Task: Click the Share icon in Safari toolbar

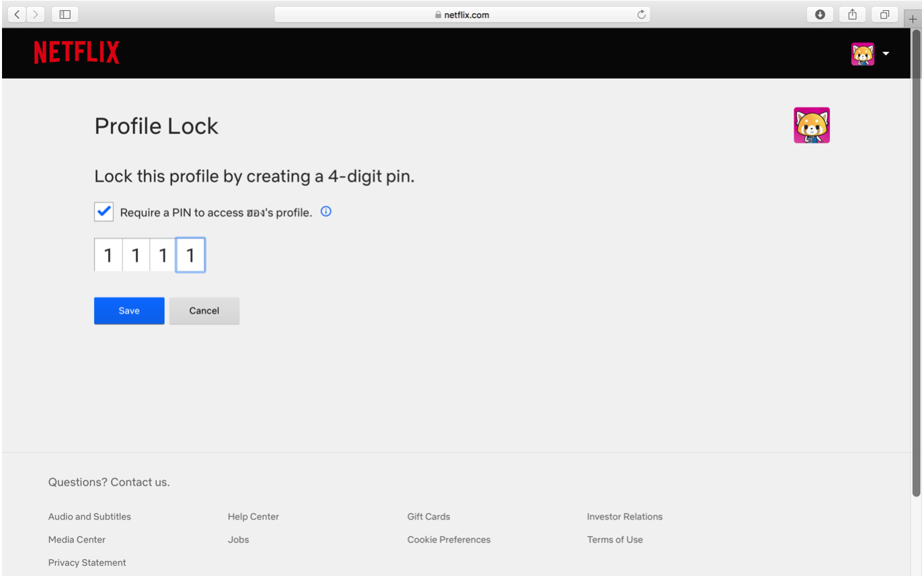Action: (852, 14)
